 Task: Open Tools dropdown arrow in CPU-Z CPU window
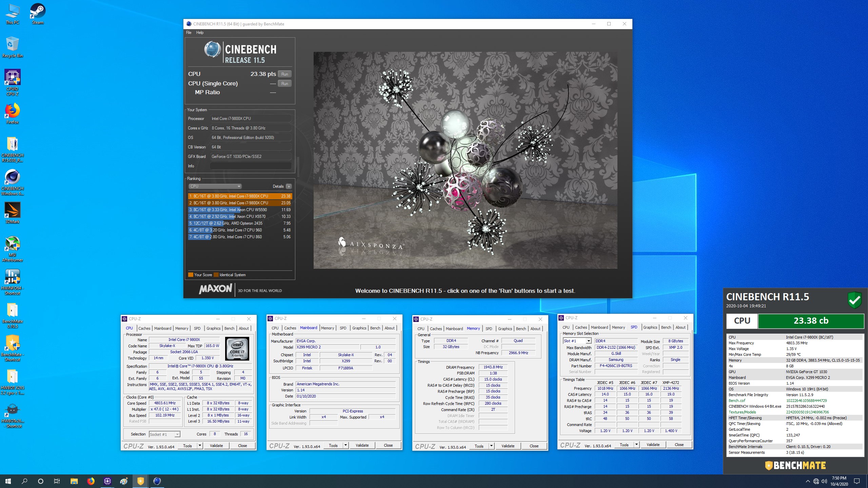click(x=200, y=446)
